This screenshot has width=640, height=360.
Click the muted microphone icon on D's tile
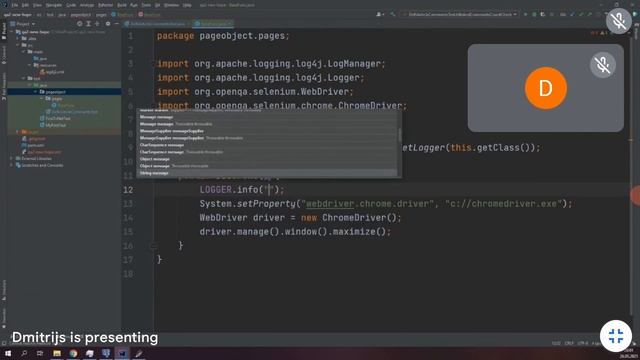(602, 65)
